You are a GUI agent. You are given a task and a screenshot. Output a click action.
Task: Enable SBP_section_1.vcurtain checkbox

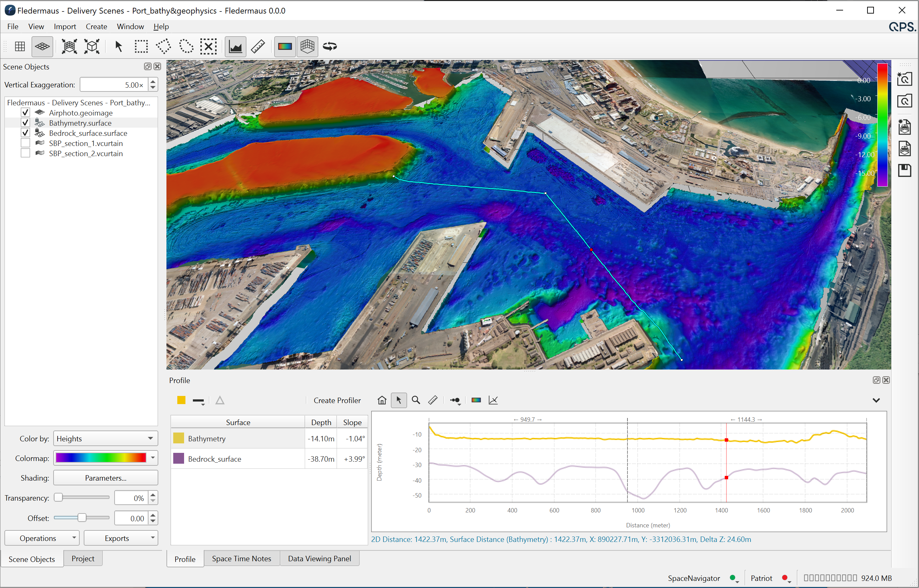click(x=25, y=143)
